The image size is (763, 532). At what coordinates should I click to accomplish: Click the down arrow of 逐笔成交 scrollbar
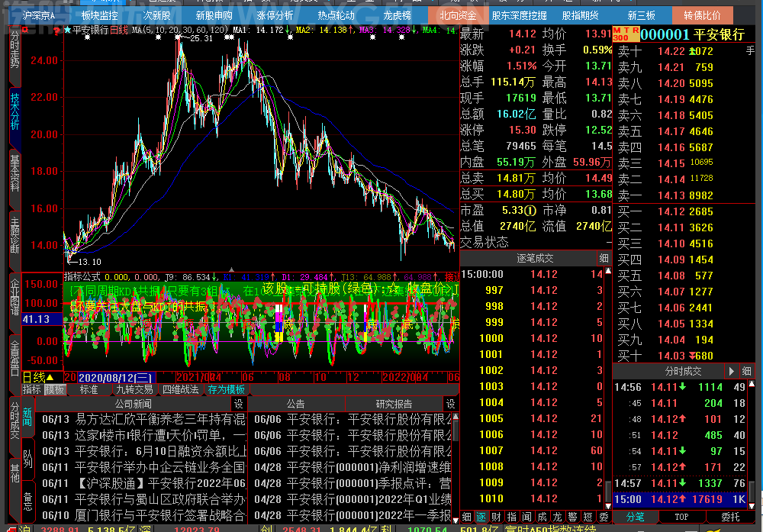tap(608, 506)
